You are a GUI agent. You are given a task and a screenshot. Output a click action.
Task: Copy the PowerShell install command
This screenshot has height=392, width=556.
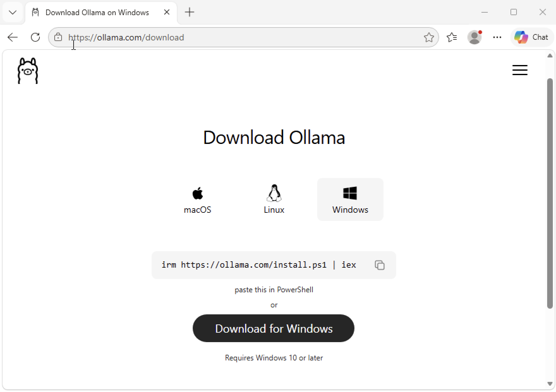(x=379, y=265)
